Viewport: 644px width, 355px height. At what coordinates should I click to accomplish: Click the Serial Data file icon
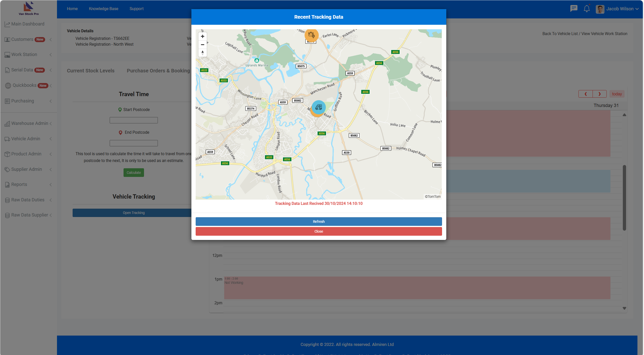click(x=7, y=70)
